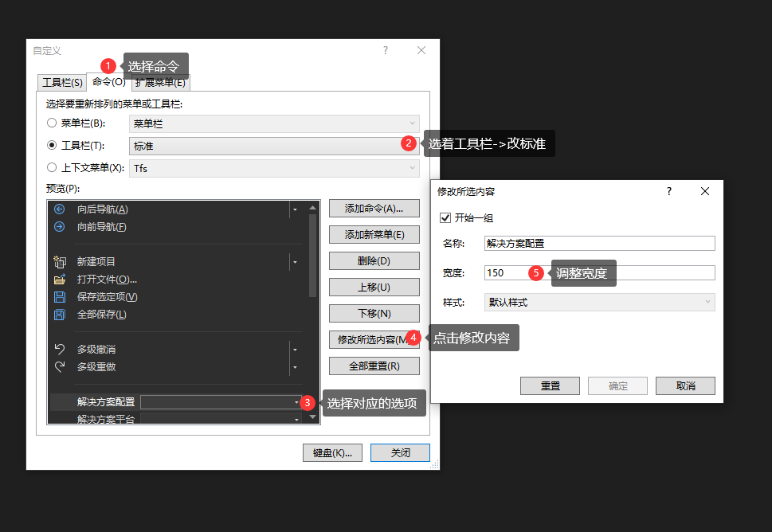The width and height of the screenshot is (772, 532).
Task: Select the 菜单栏(B) radio button
Action: (52, 123)
